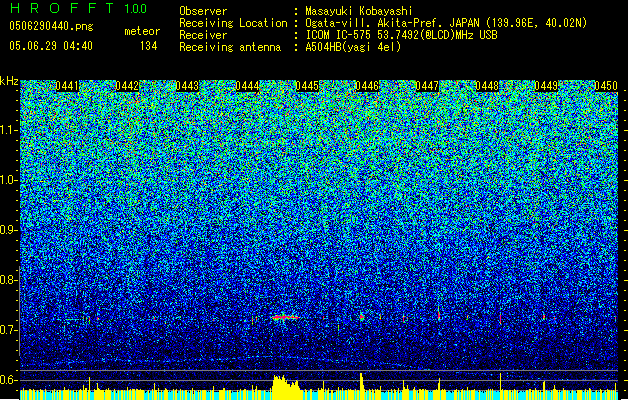Click the 0447 time marker

427,86
